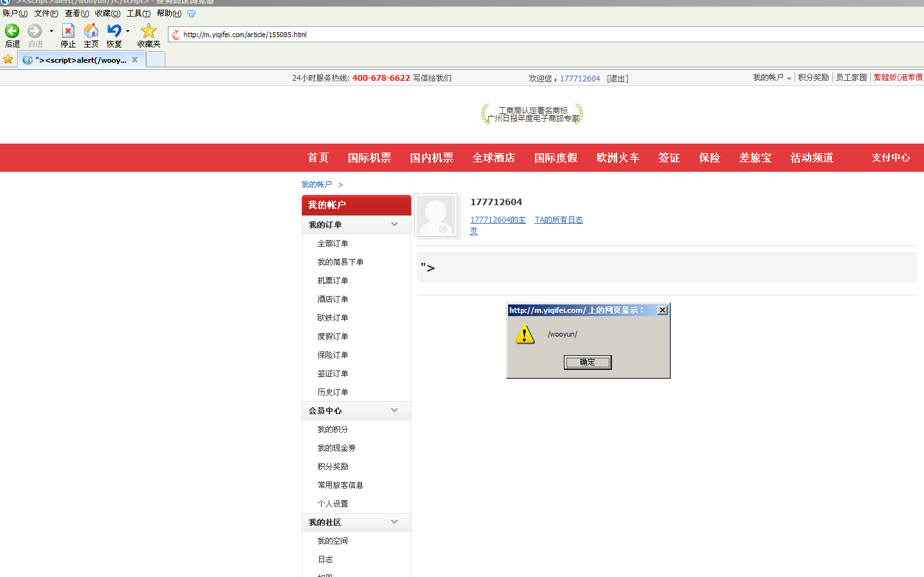
Task: Switch to 繁體版 link
Action: point(898,78)
